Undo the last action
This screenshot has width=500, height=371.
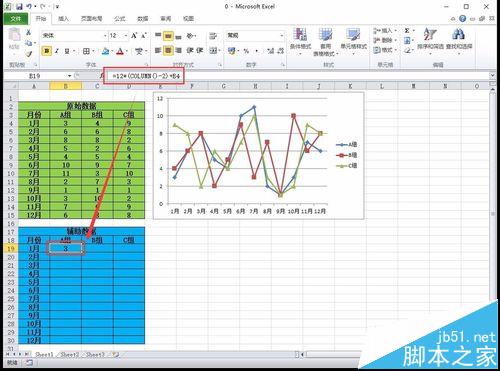coord(29,6)
